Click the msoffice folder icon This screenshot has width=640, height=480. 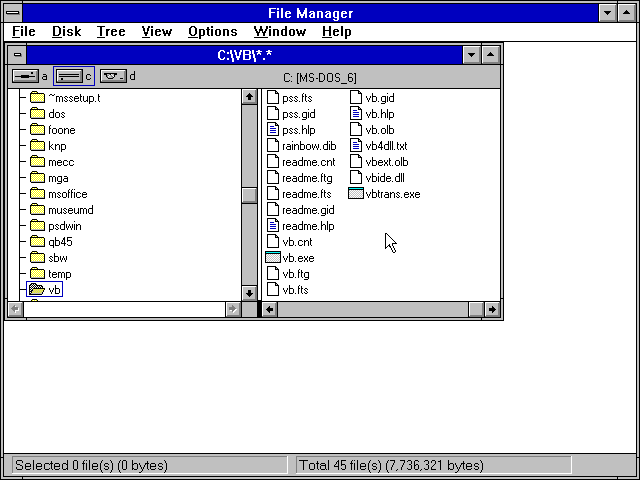38,194
